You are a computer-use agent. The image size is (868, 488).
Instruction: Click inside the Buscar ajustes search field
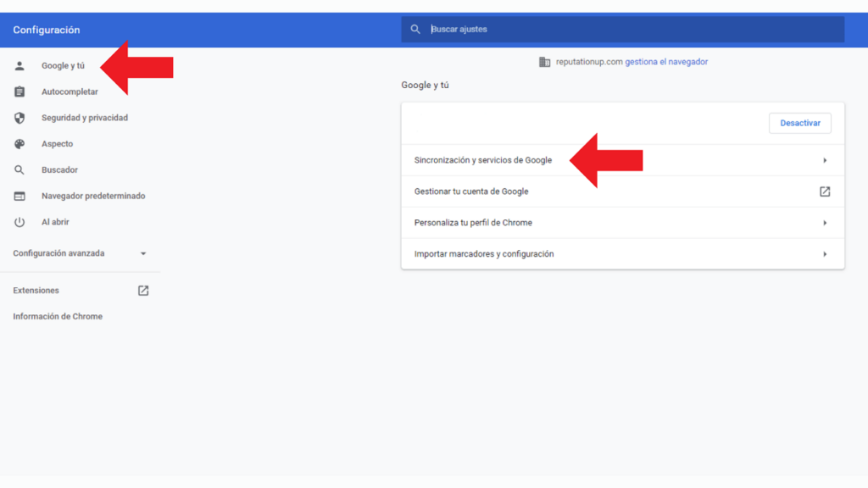(x=509, y=28)
